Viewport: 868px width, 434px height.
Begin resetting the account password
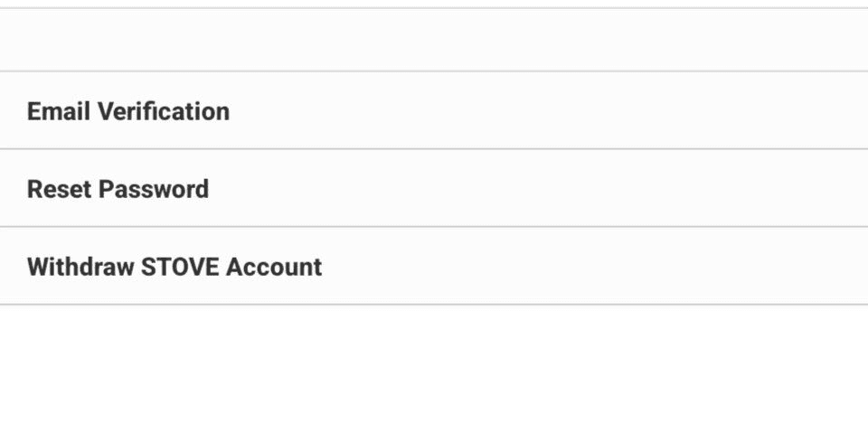point(434,188)
